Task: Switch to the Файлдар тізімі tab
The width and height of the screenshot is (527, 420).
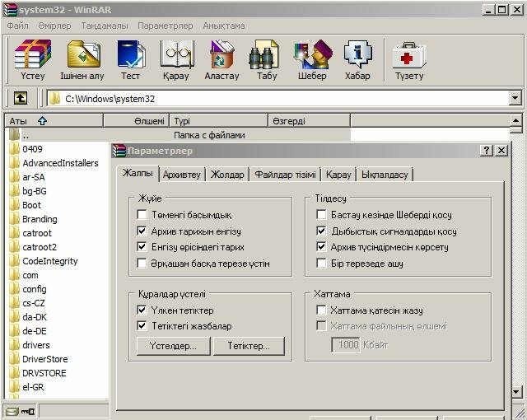Action: tap(286, 175)
